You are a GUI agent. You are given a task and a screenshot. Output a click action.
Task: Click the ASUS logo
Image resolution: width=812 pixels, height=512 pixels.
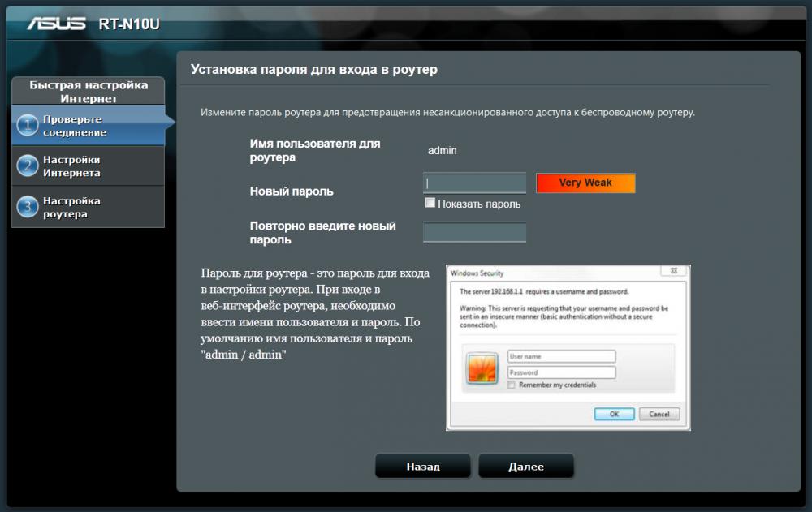(x=56, y=24)
